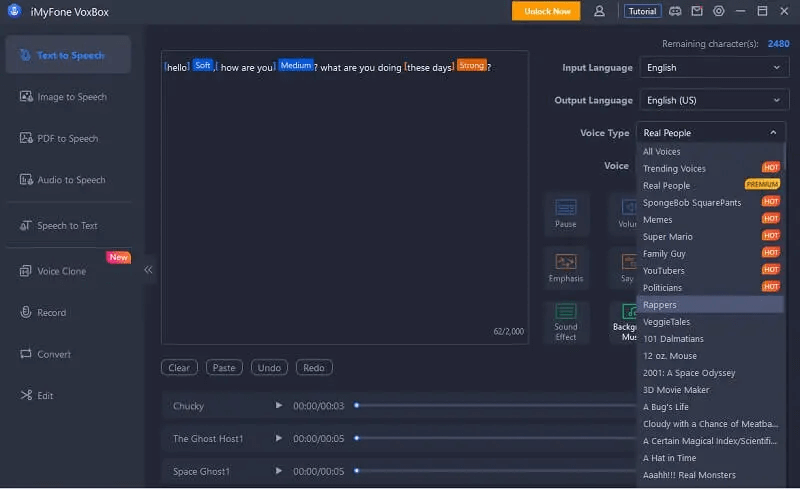Click inside the text input area

[345, 198]
